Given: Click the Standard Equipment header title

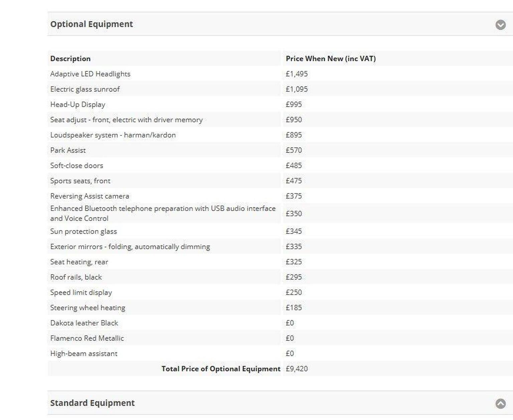Looking at the screenshot, I should (x=92, y=403).
